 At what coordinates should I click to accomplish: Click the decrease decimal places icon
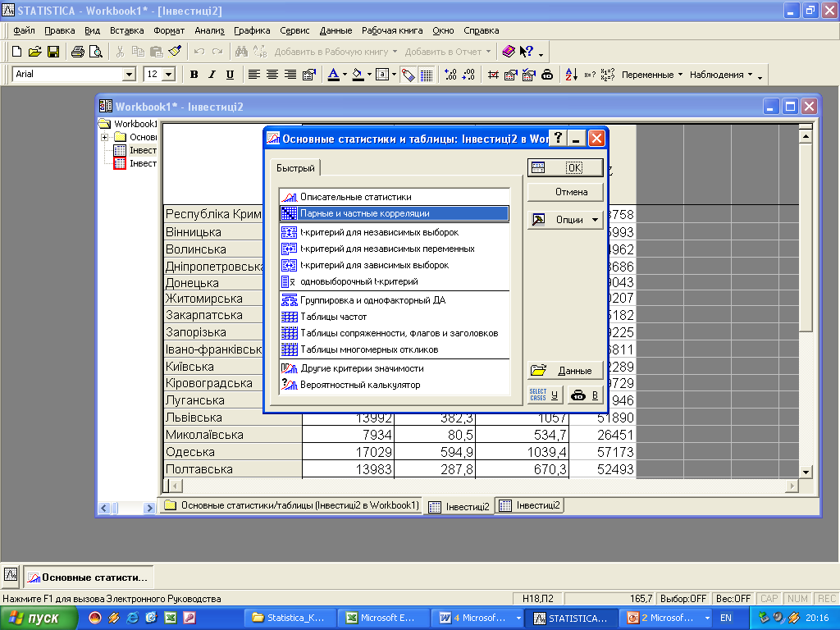pyautogui.click(x=468, y=75)
